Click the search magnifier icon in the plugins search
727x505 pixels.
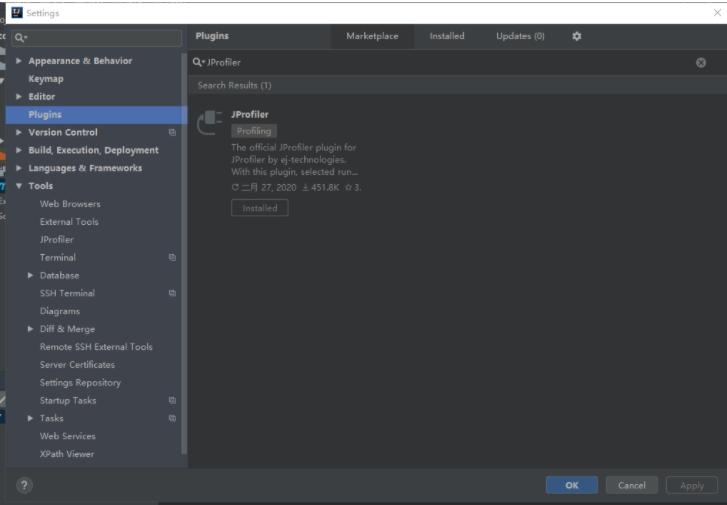pyautogui.click(x=198, y=62)
